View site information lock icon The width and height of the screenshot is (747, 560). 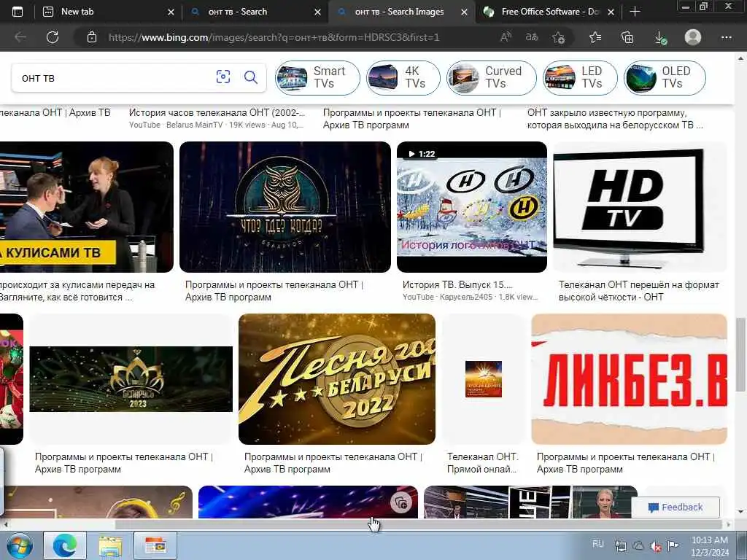[x=92, y=37]
